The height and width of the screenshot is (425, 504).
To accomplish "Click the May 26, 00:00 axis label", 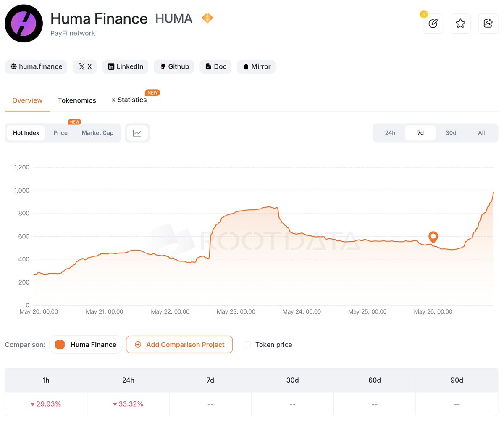I will click(433, 312).
